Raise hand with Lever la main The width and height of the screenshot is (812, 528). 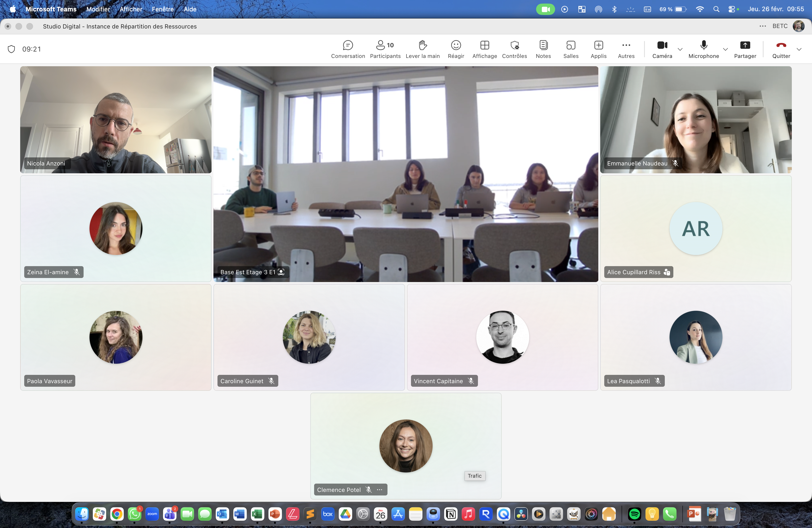(423, 49)
